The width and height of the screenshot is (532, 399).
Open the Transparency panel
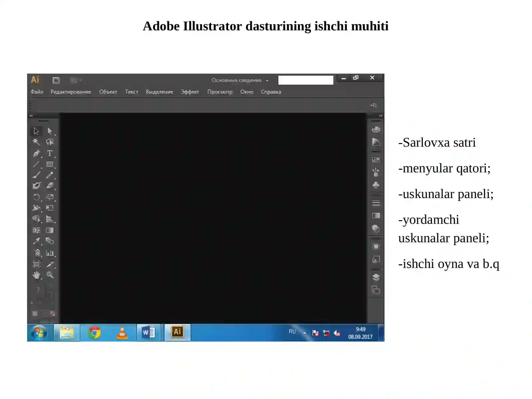point(376,229)
